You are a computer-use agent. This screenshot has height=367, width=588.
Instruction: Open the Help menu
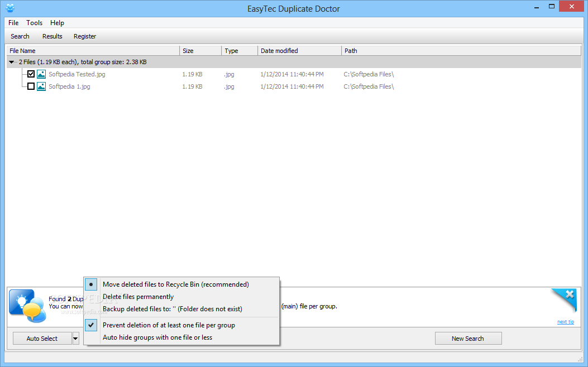tap(57, 23)
